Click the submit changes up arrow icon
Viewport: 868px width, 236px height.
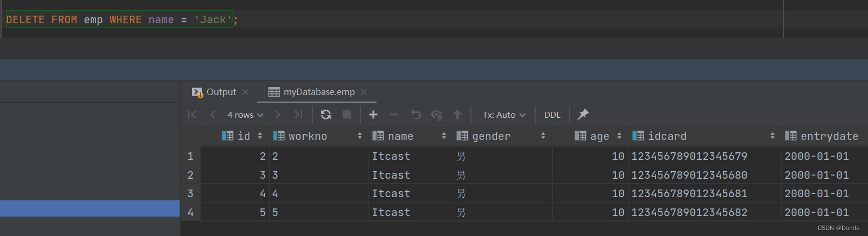point(457,114)
